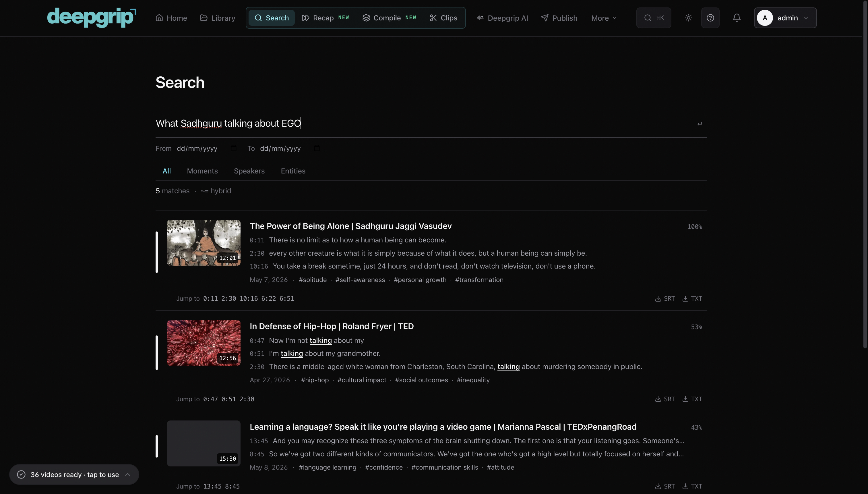
Task: Jump to 6:22 in Sadhguru video
Action: [268, 299]
